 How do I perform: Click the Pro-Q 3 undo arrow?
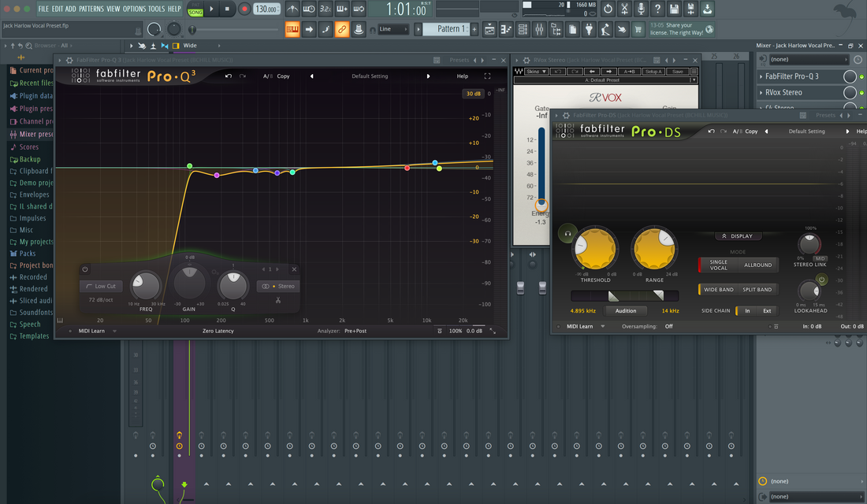[229, 76]
